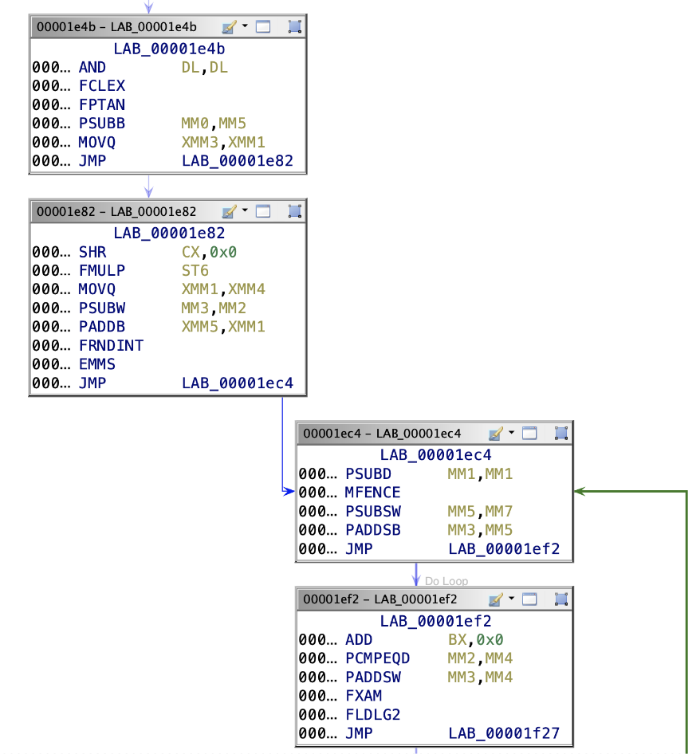Click the full-view window icon on block 00001ef2
This screenshot has height=754, width=700.
coord(529,599)
